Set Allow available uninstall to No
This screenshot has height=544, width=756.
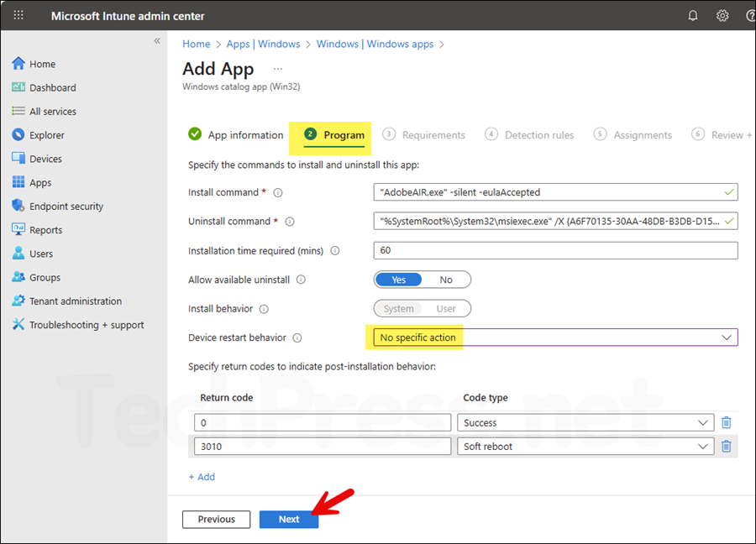coord(446,280)
